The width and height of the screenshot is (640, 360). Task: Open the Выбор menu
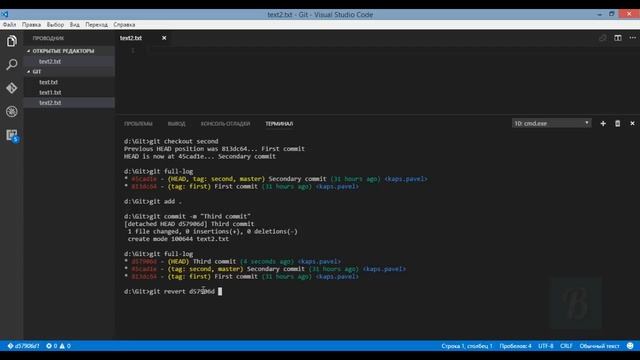point(55,24)
